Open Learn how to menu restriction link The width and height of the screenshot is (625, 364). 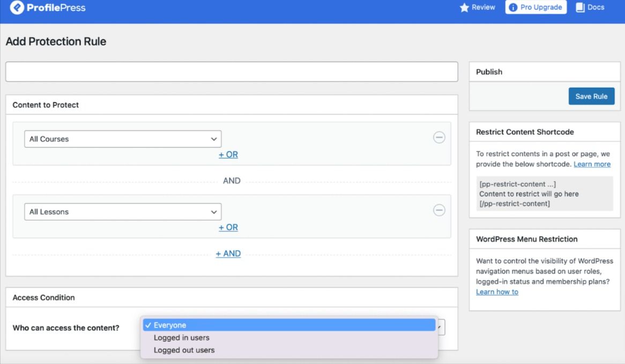[497, 292]
